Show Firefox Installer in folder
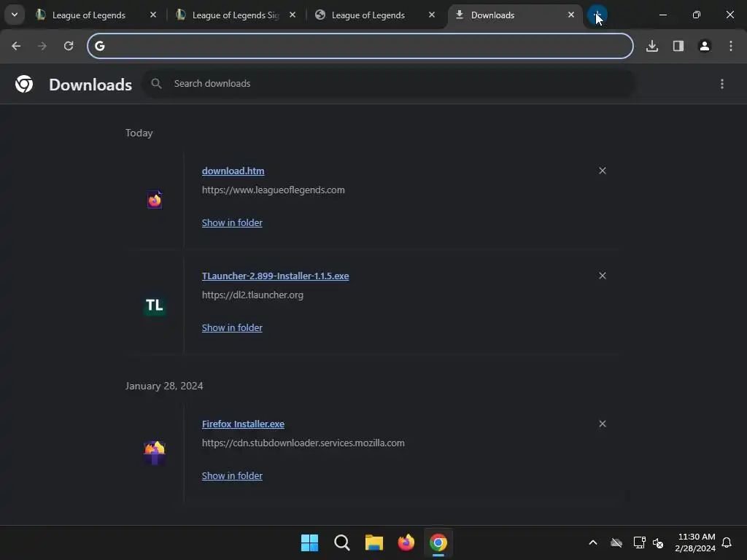This screenshot has height=560, width=747. [x=232, y=475]
